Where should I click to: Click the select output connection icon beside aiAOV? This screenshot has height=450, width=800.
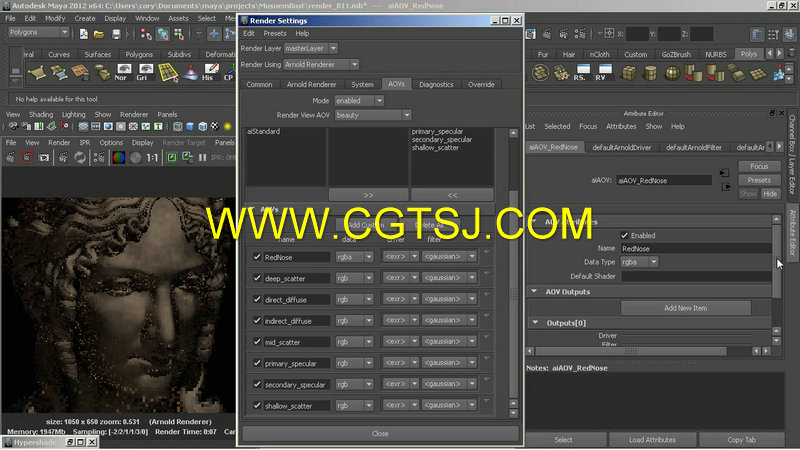point(726,187)
